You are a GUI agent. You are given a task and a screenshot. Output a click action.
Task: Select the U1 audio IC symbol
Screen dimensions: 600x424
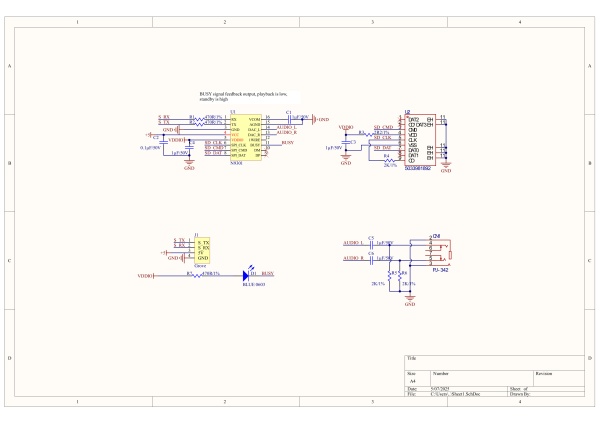pyautogui.click(x=245, y=137)
